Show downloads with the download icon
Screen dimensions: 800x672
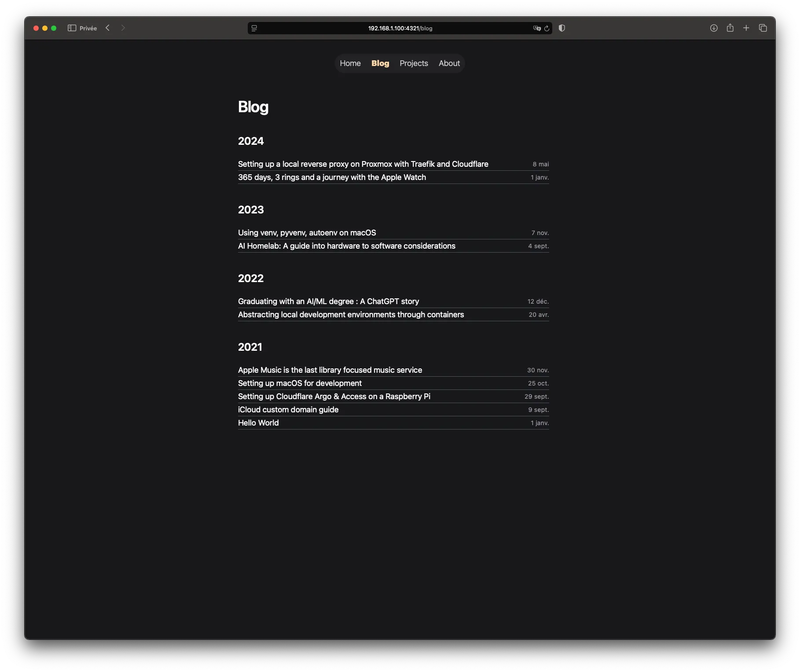[x=714, y=28]
